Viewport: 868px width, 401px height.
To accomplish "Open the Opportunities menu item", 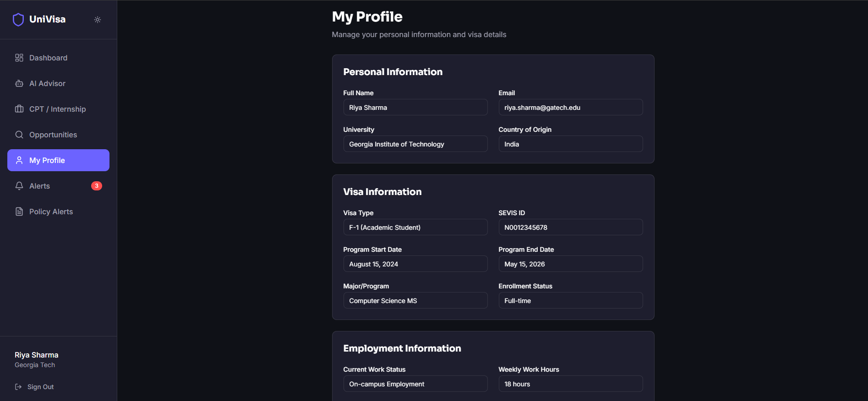I will tap(53, 135).
